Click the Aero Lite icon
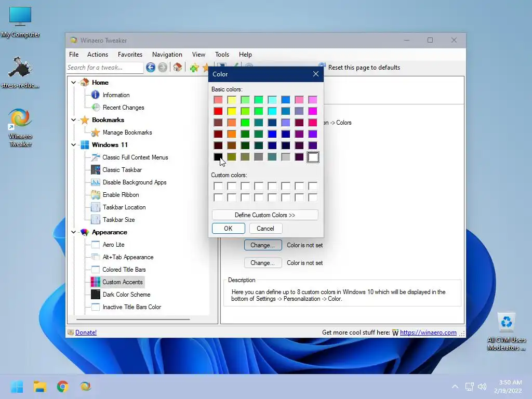 [x=96, y=245]
